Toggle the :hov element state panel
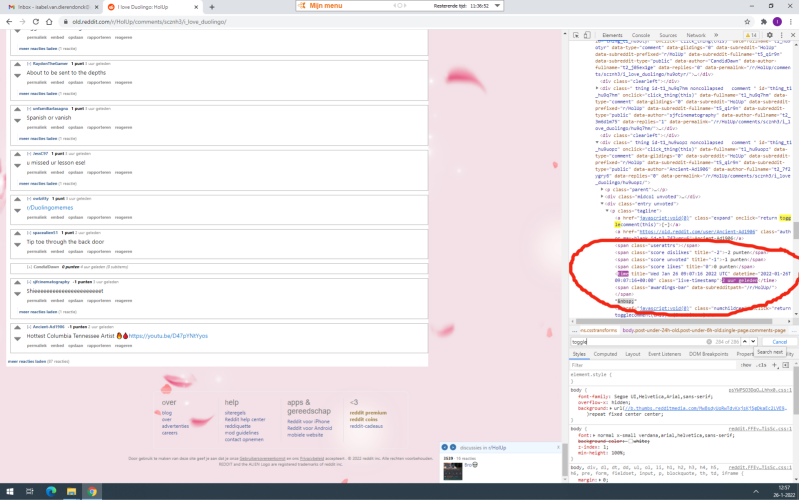Image resolution: width=799 pixels, height=500 pixels. (746, 365)
